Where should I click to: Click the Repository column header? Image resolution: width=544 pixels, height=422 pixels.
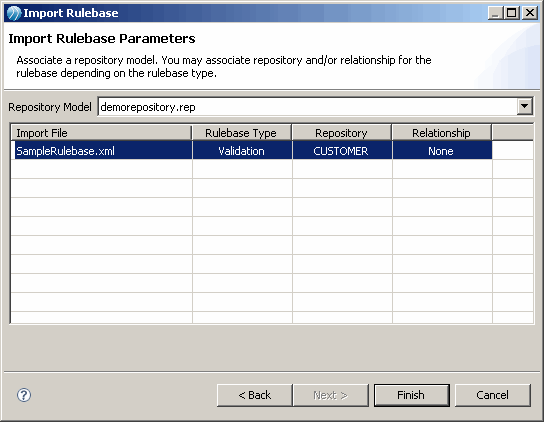(342, 133)
